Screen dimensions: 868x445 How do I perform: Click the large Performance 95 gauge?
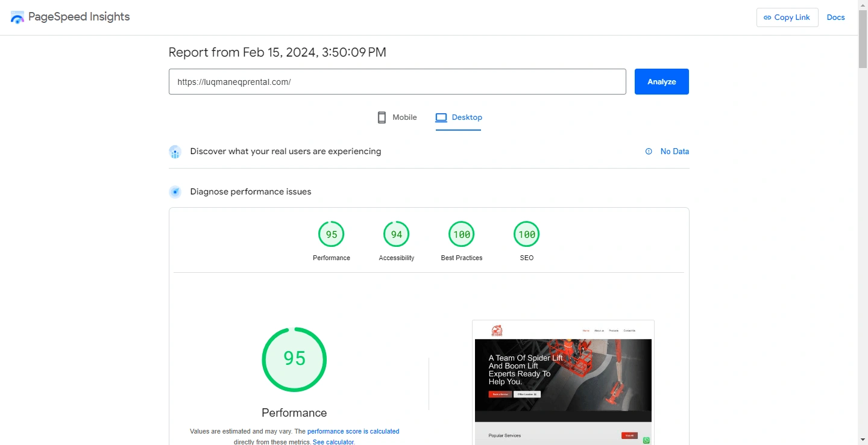(294, 359)
